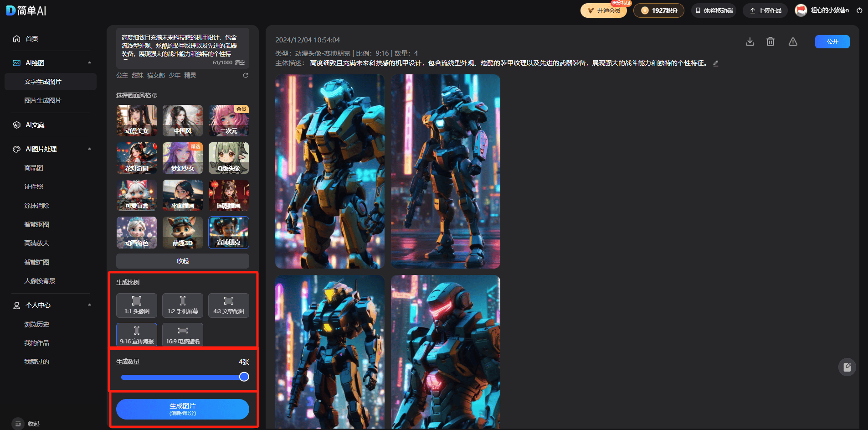Click the help icon beside 选择画面风格
The height and width of the screenshot is (430, 868).
[x=155, y=95]
